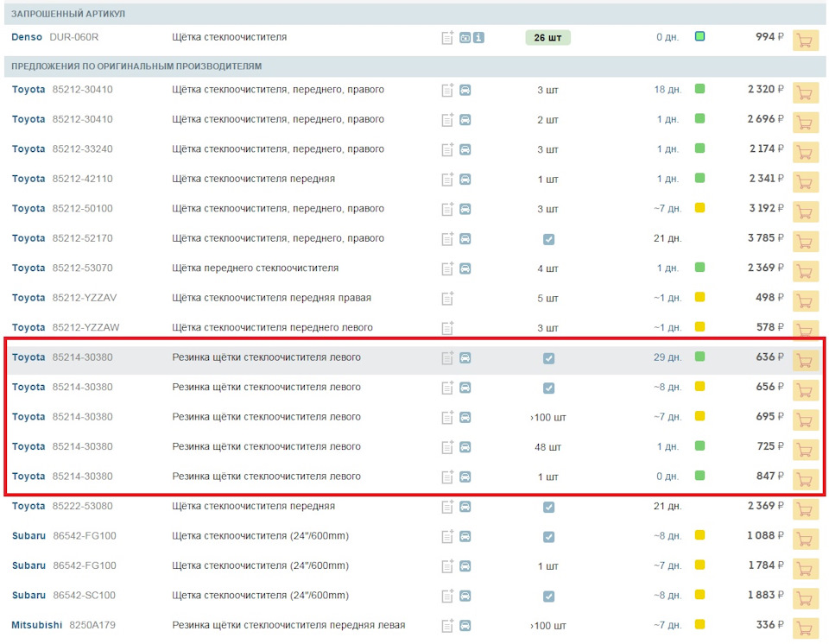
Task: Click car icon in 85214-30380 row priced 847 ₽
Action: point(465,477)
